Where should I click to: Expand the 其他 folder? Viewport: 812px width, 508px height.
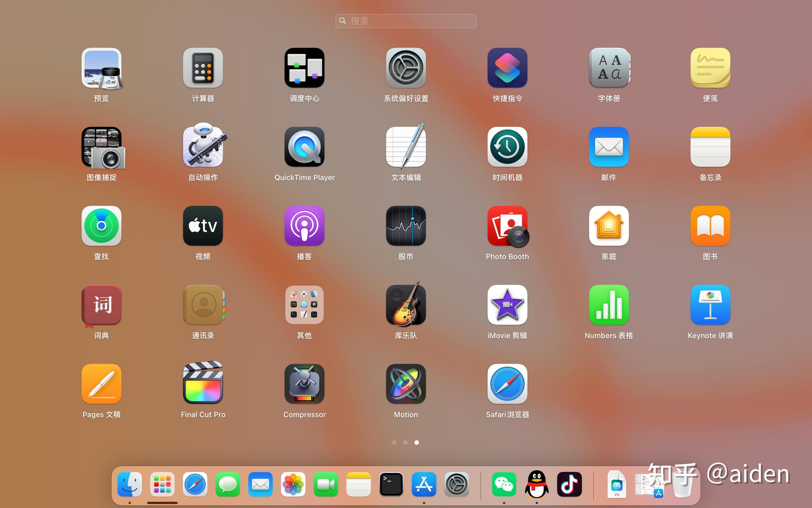click(x=304, y=305)
